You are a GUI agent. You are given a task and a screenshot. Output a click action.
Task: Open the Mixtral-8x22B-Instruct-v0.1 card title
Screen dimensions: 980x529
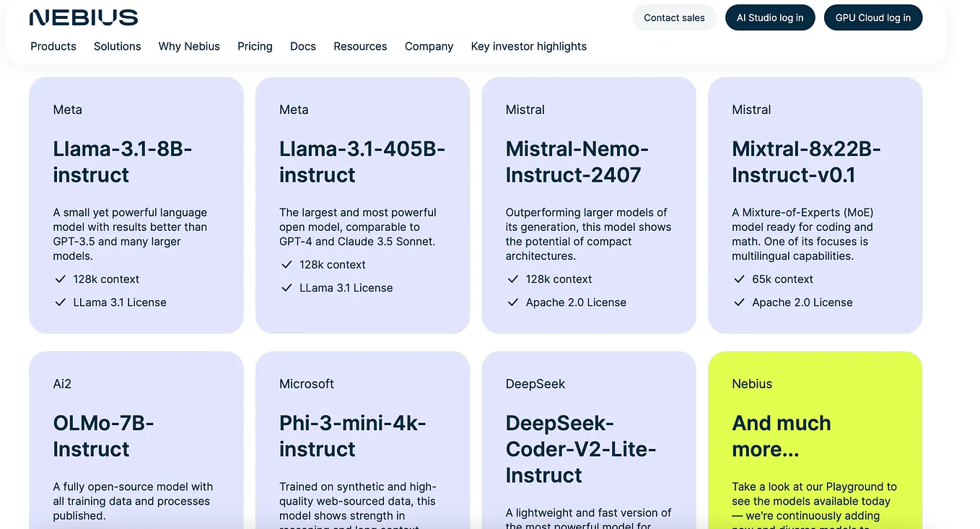coord(806,162)
